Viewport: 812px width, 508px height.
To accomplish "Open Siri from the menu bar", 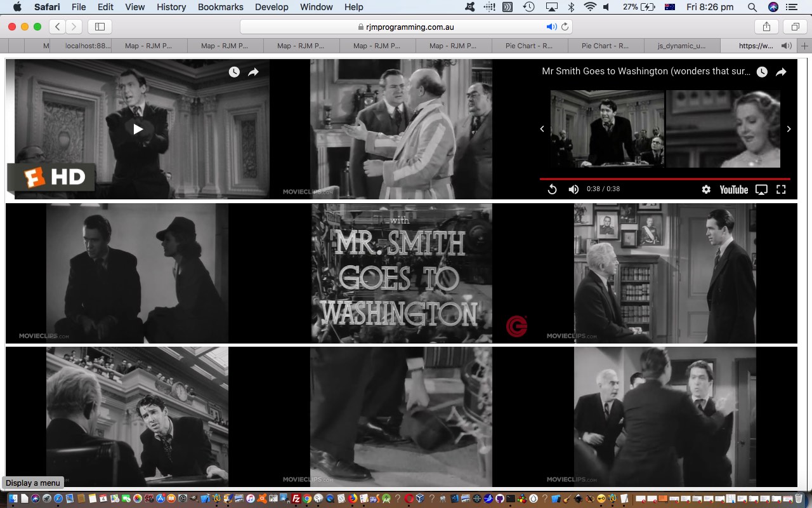I will 773,7.
